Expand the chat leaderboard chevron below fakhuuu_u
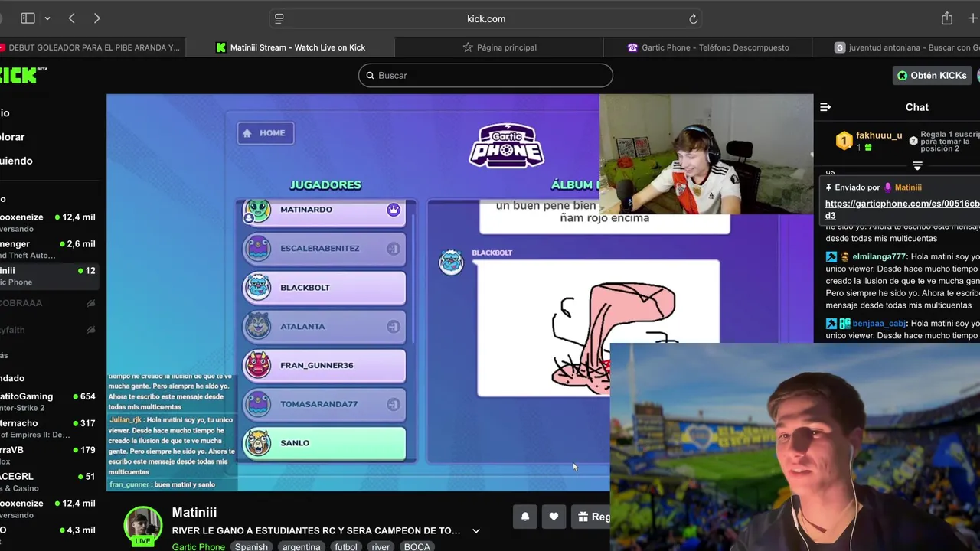980x551 pixels. click(x=917, y=166)
